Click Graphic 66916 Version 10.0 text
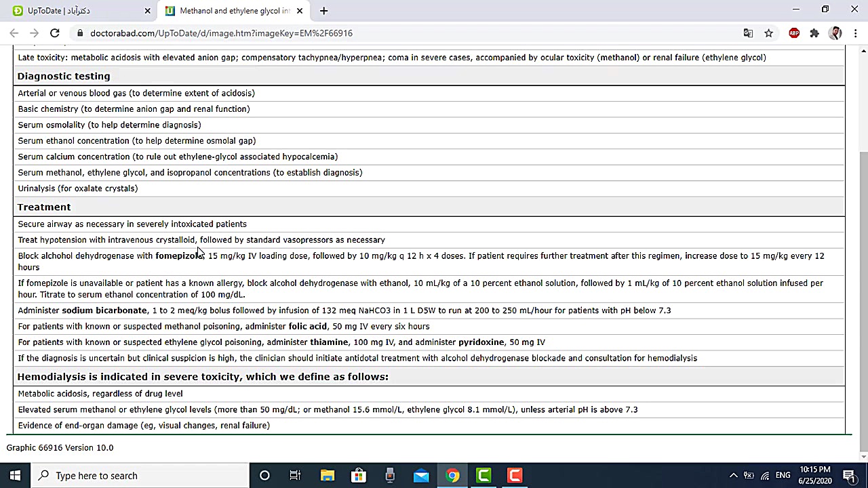Image resolution: width=868 pixels, height=488 pixels. coord(60,448)
